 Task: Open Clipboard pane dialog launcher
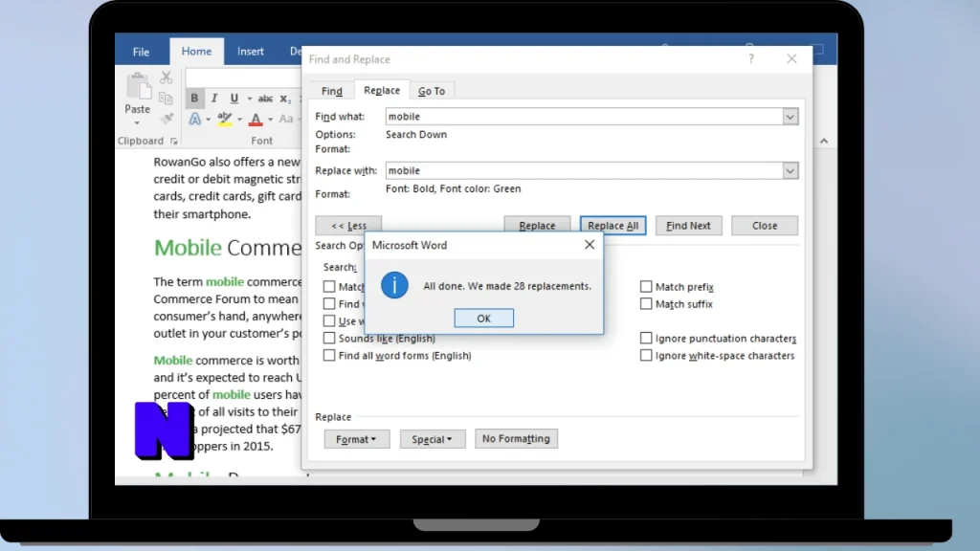coord(174,142)
